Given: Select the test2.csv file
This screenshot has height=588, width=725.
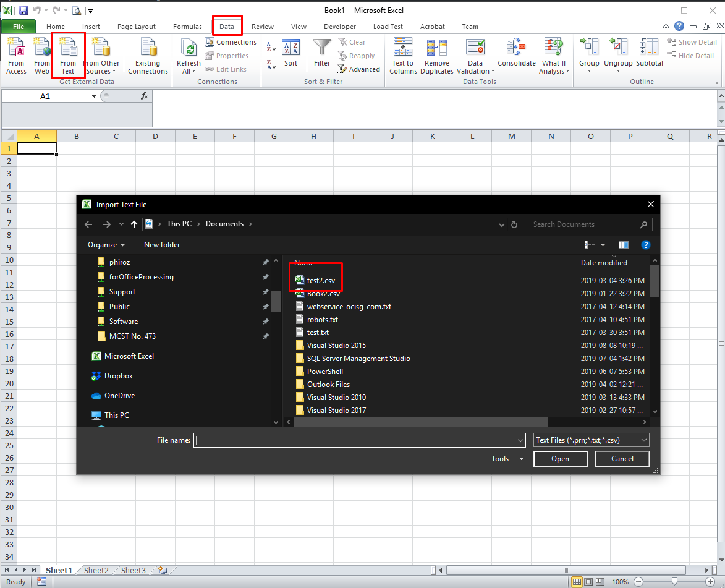Looking at the screenshot, I should [321, 280].
